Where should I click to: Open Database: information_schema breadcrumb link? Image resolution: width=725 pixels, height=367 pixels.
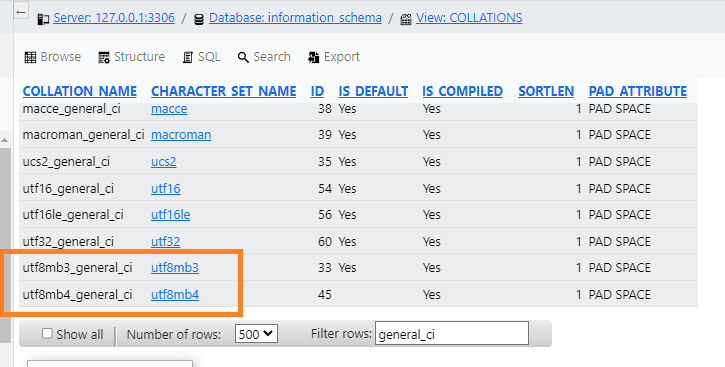[x=295, y=18]
